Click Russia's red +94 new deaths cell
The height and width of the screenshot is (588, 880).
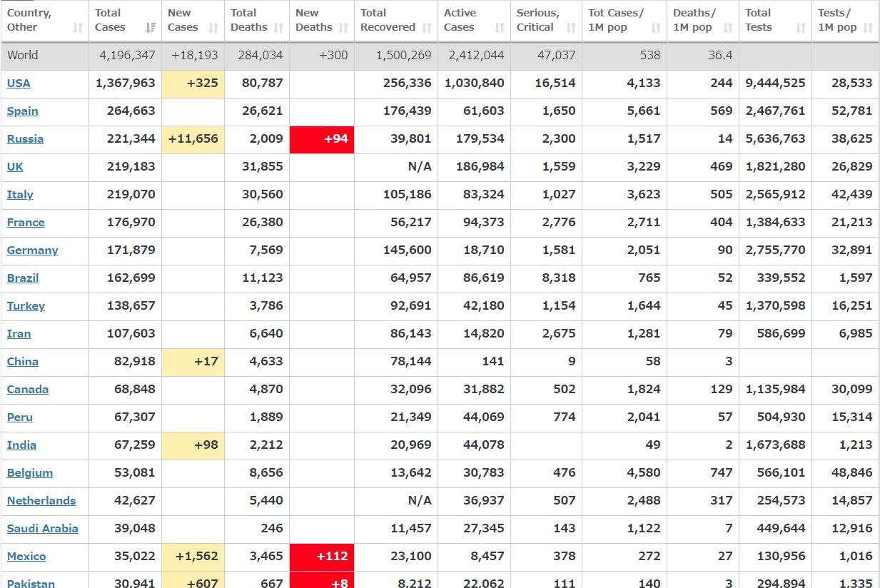322,139
